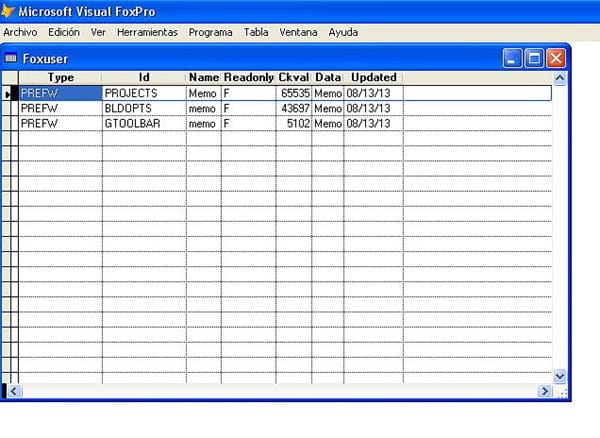Click Name Memo cell in PROJECTS row
The image size is (600, 438).
(204, 93)
